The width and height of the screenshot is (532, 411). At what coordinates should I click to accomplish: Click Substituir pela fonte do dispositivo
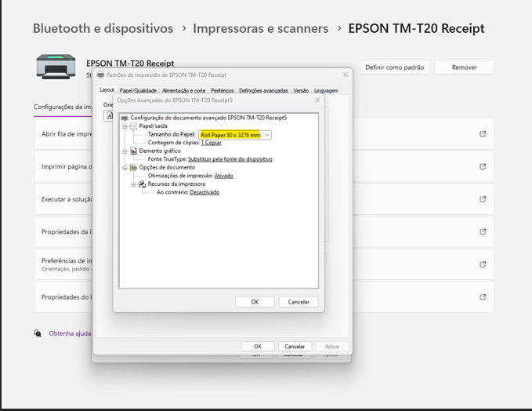pyautogui.click(x=230, y=159)
